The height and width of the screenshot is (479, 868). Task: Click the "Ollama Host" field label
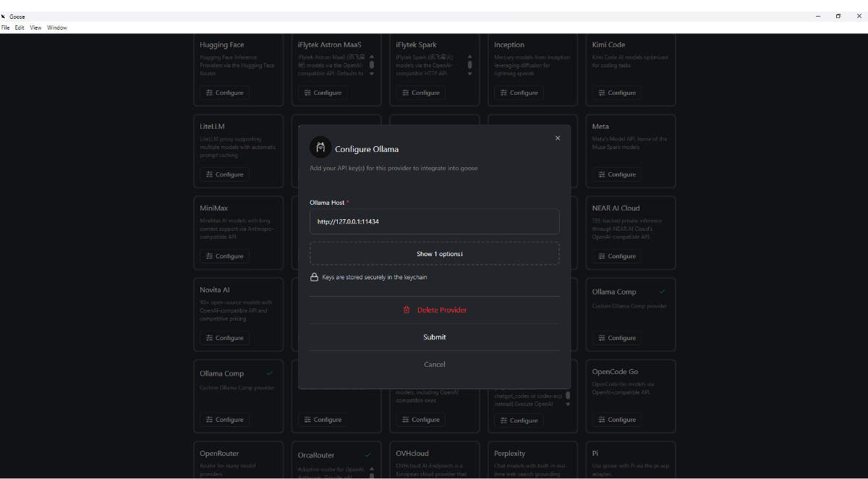pyautogui.click(x=327, y=203)
